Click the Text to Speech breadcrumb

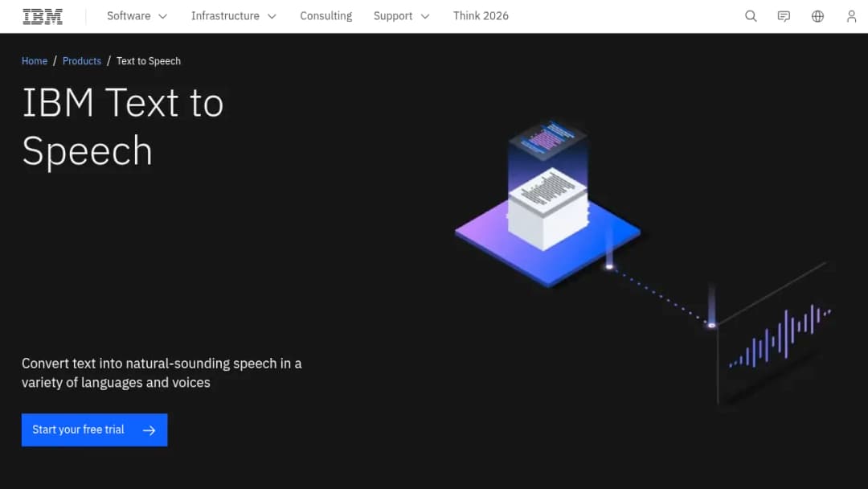pos(149,61)
